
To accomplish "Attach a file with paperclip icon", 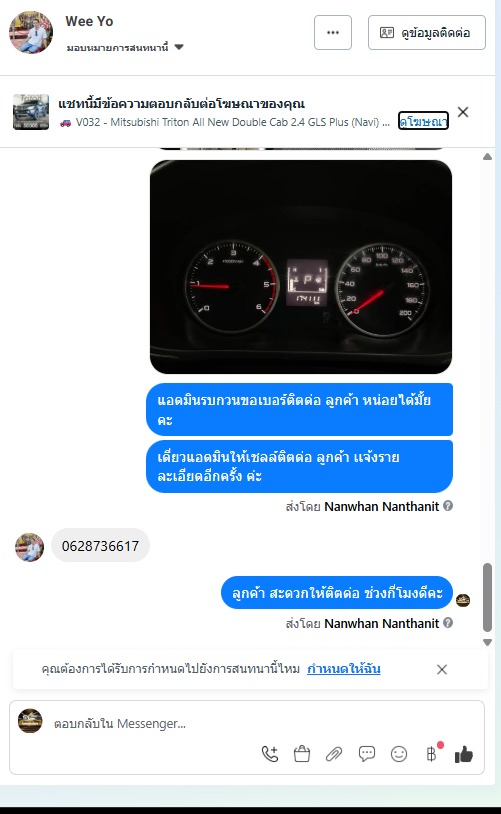I will (334, 754).
